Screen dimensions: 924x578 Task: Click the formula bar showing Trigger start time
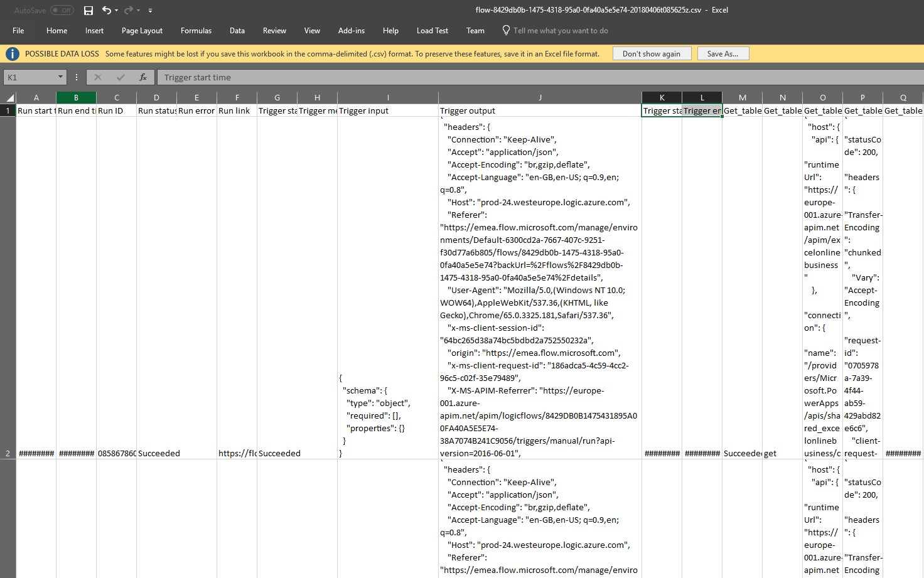[x=540, y=77]
